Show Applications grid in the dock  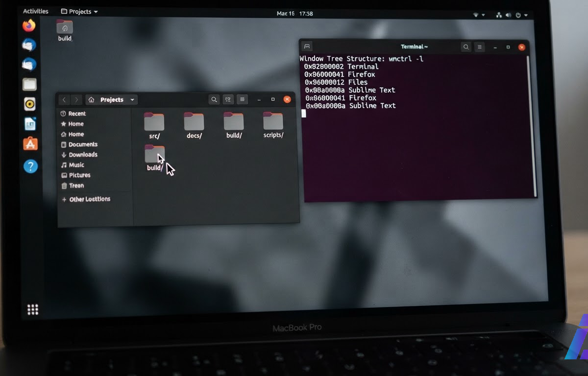[x=33, y=309]
